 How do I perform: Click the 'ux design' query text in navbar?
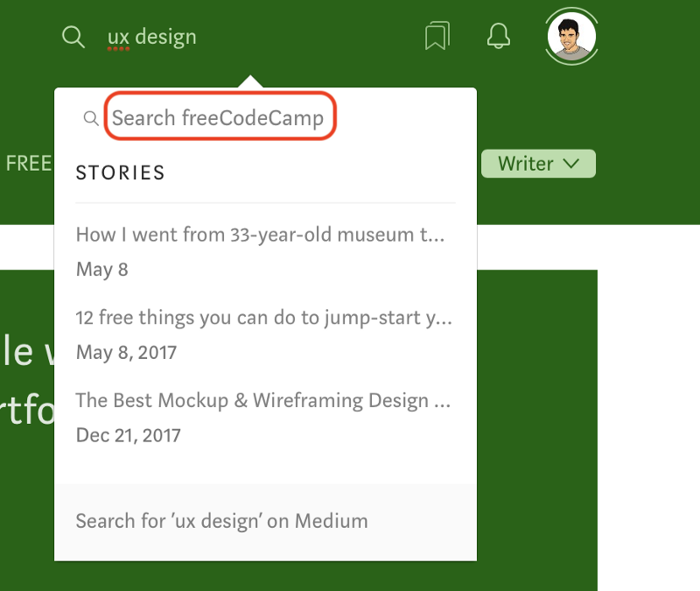(x=151, y=37)
